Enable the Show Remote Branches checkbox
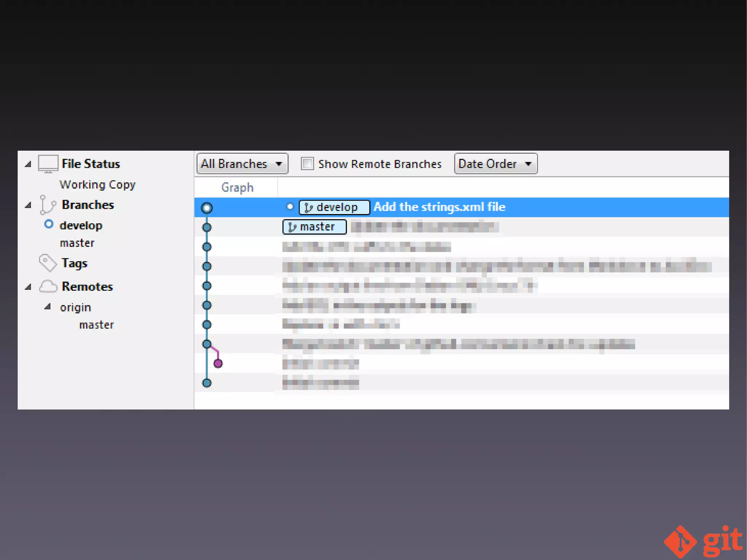The width and height of the screenshot is (747, 560). point(307,164)
